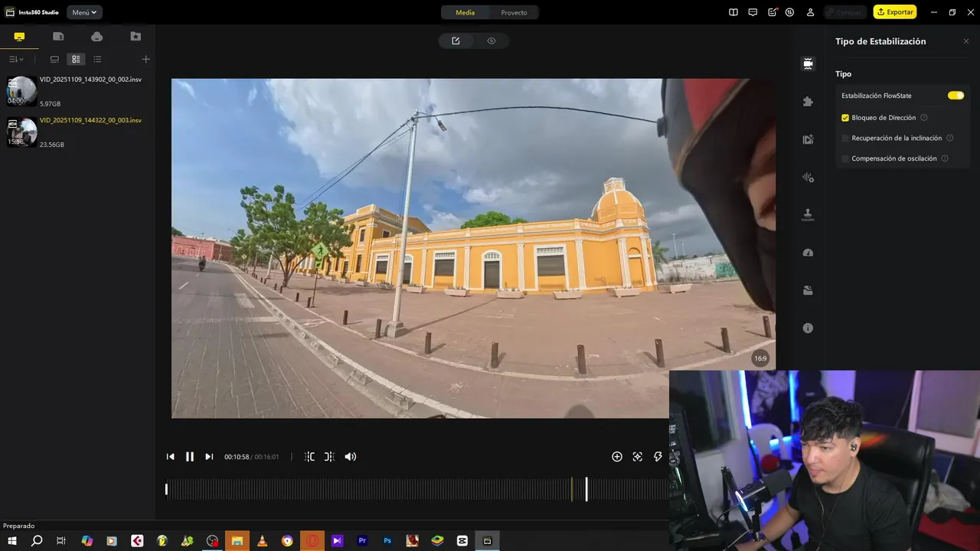Change the 16:9 aspect ratio
The image size is (980, 551).
coord(760,358)
